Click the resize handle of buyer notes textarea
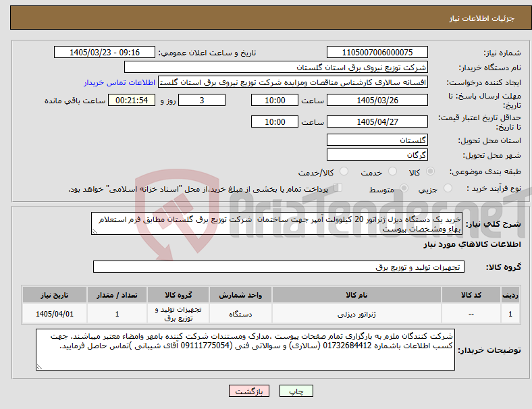 click(39, 367)
